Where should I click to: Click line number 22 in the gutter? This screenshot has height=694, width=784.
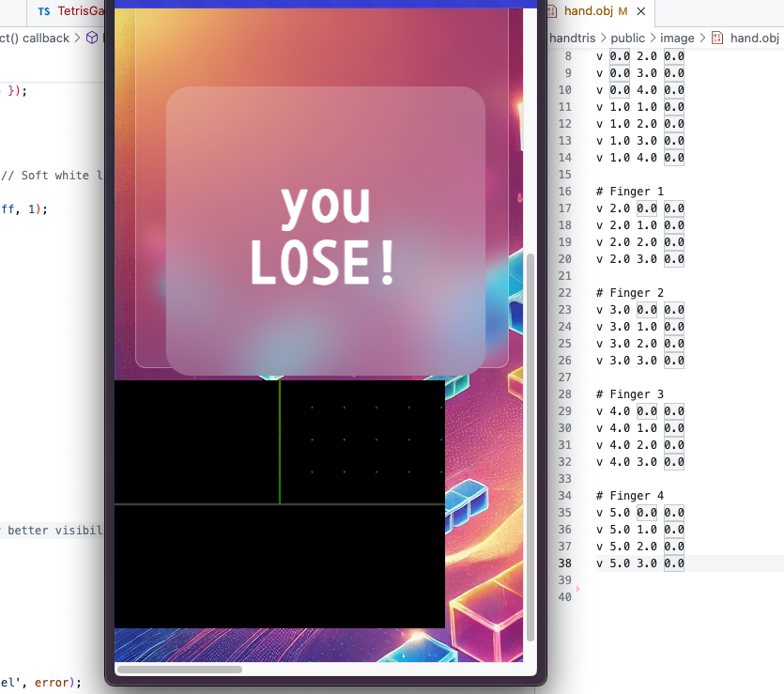coord(564,293)
